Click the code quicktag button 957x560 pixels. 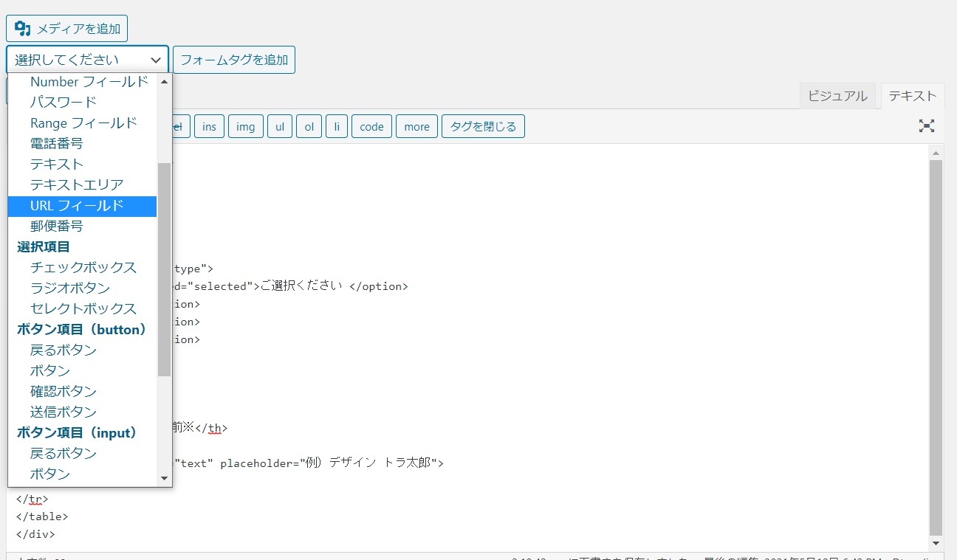tap(371, 127)
